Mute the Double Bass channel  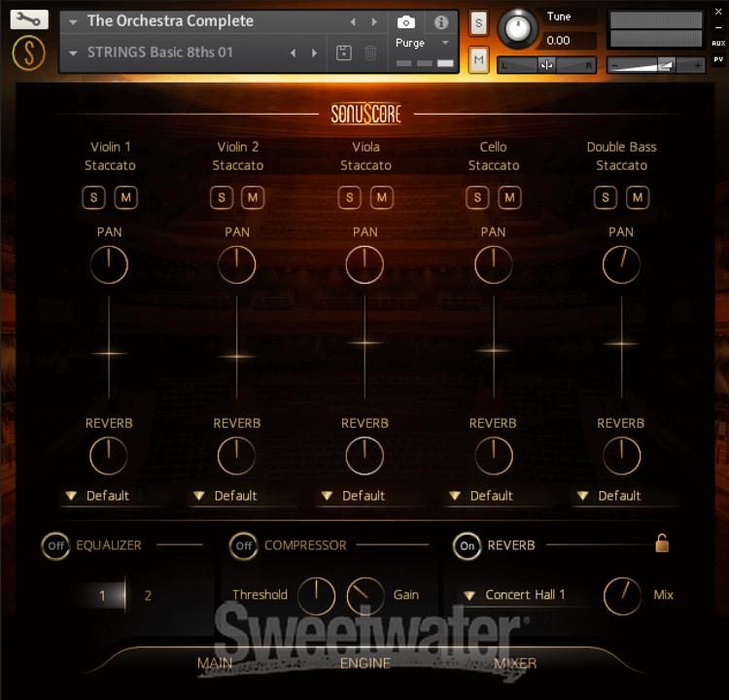(x=638, y=197)
